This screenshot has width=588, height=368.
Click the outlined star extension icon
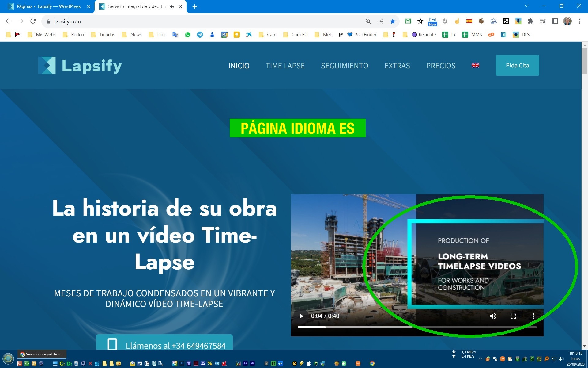coord(420,21)
